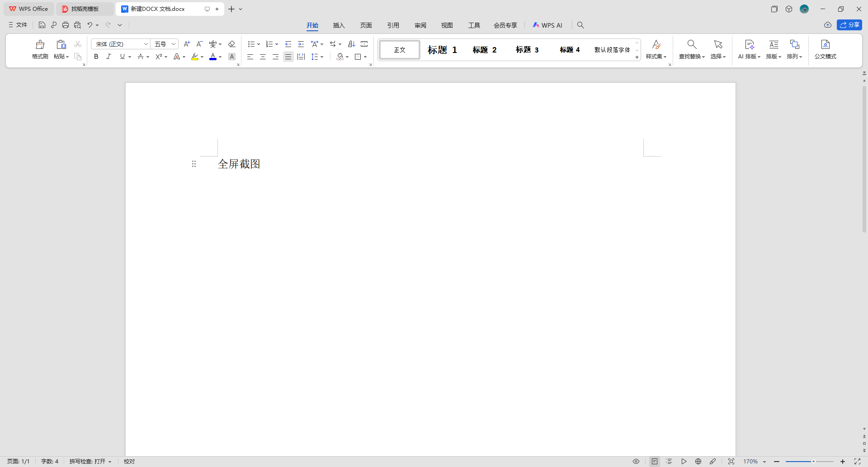Click the distributed alignment icon

click(301, 57)
